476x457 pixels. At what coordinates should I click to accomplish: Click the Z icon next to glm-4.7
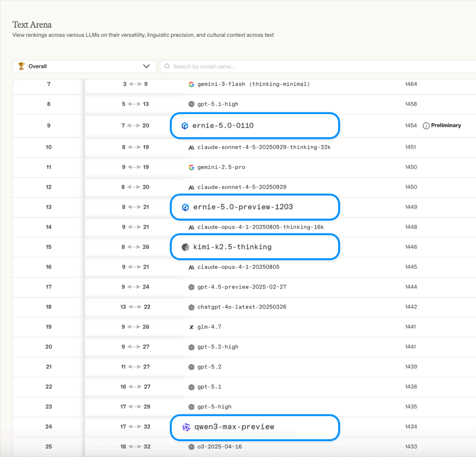point(191,327)
